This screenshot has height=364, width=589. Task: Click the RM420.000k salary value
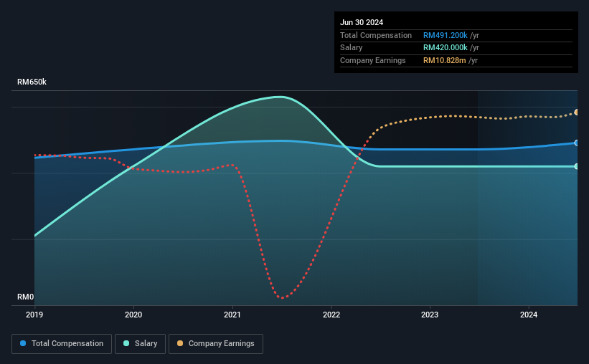[x=445, y=48]
